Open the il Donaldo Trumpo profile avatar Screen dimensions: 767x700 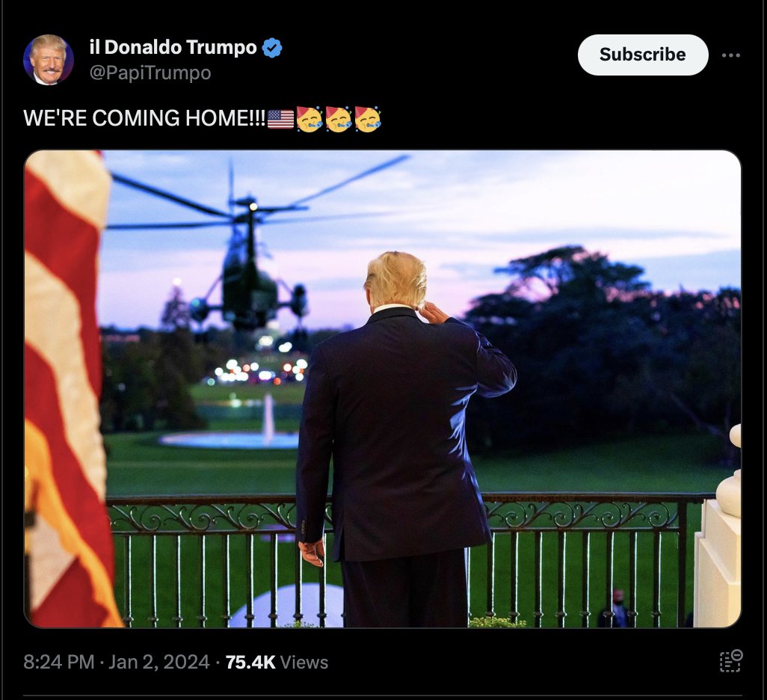49,60
